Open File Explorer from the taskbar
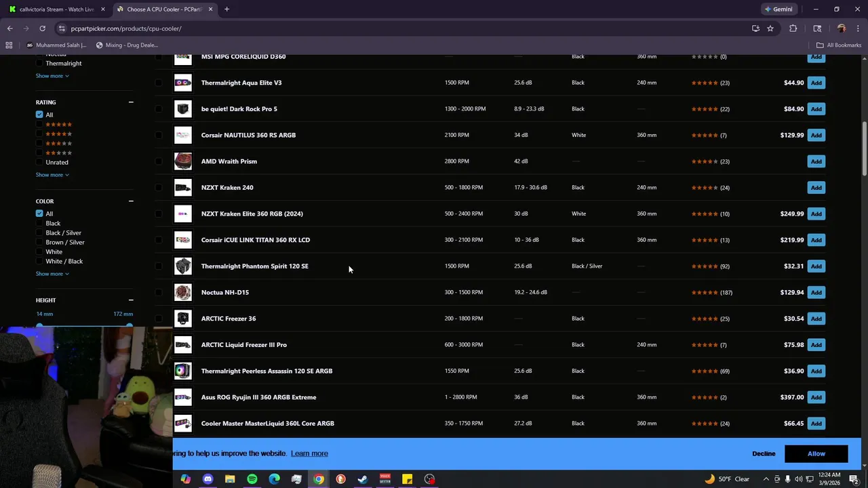This screenshot has height=488, width=868. click(230, 479)
